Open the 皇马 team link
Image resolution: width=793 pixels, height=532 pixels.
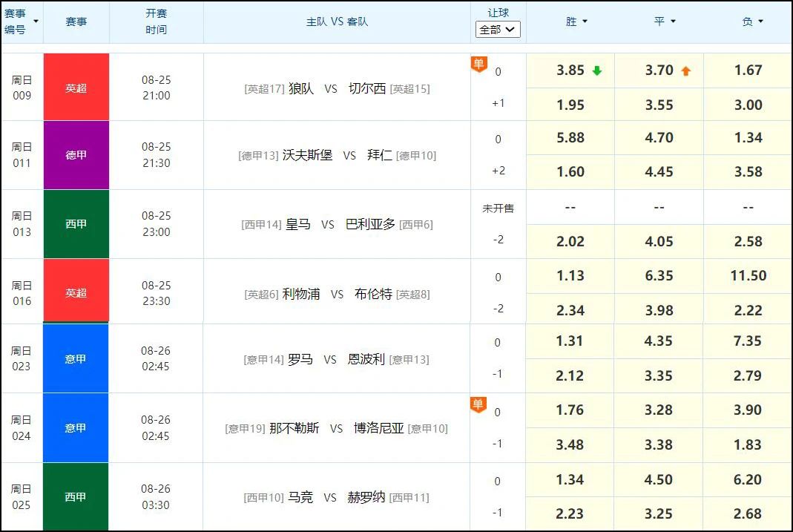coord(298,224)
